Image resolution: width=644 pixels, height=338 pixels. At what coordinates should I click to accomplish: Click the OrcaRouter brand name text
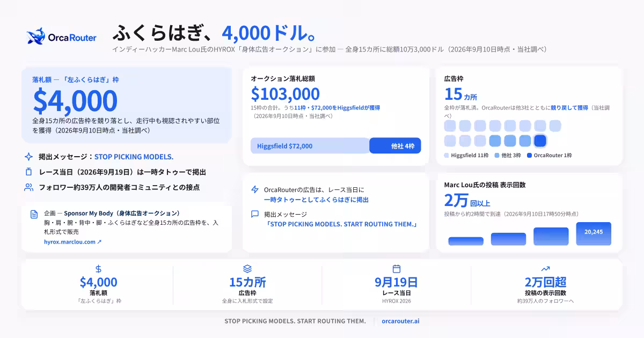72,38
